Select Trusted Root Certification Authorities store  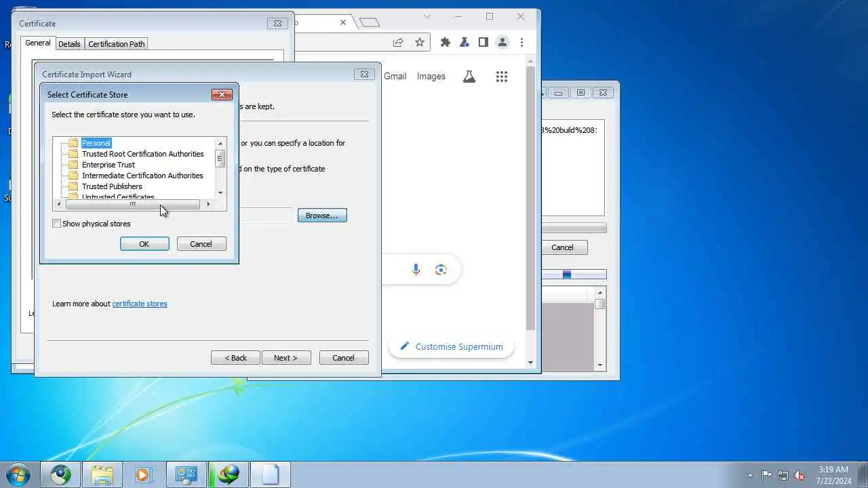(142, 154)
